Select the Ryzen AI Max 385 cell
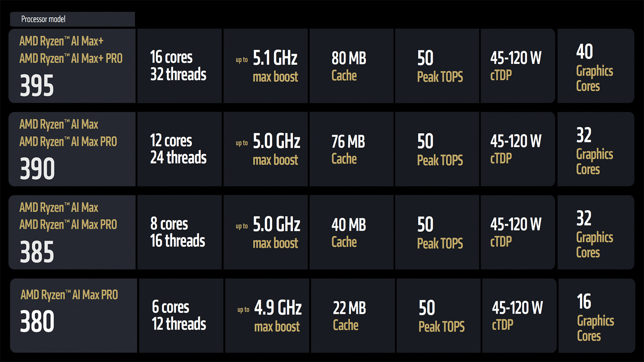 click(x=72, y=232)
